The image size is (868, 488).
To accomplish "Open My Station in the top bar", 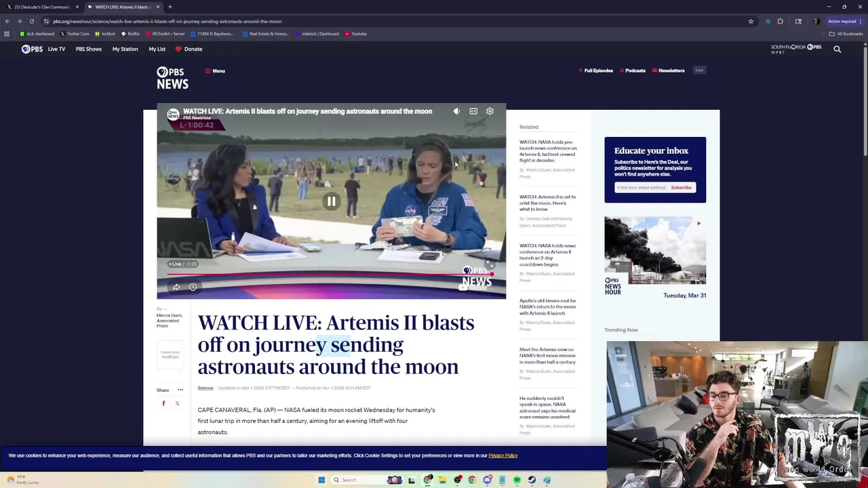I will point(125,49).
